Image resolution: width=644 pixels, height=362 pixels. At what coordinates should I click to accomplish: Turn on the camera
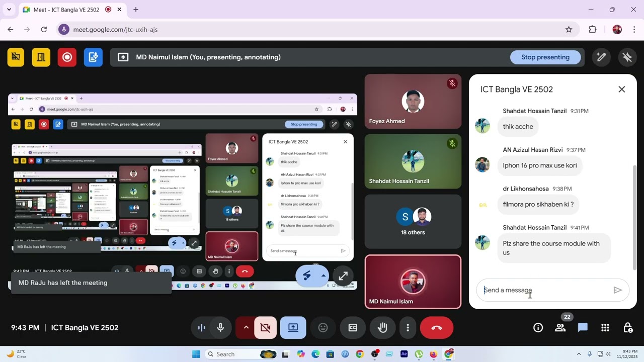coord(265,328)
